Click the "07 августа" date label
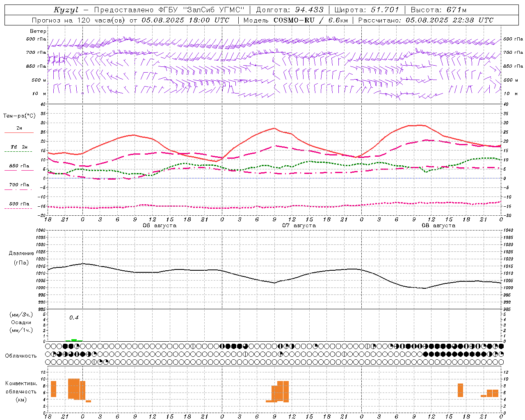This screenshot has width=525, height=420. (299, 226)
